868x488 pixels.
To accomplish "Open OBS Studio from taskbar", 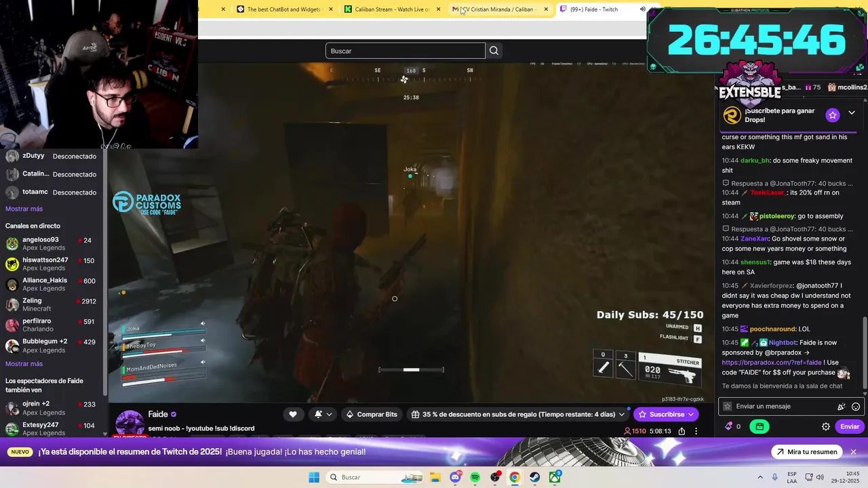I will [496, 477].
